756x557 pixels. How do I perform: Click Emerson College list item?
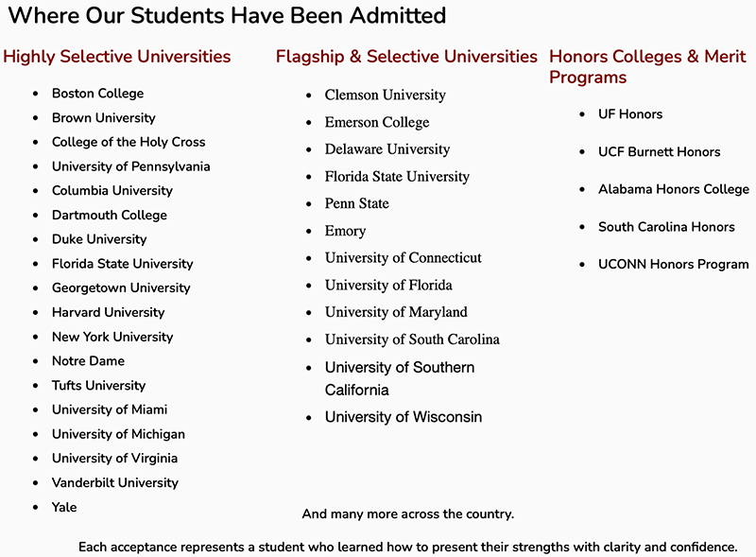click(x=376, y=122)
